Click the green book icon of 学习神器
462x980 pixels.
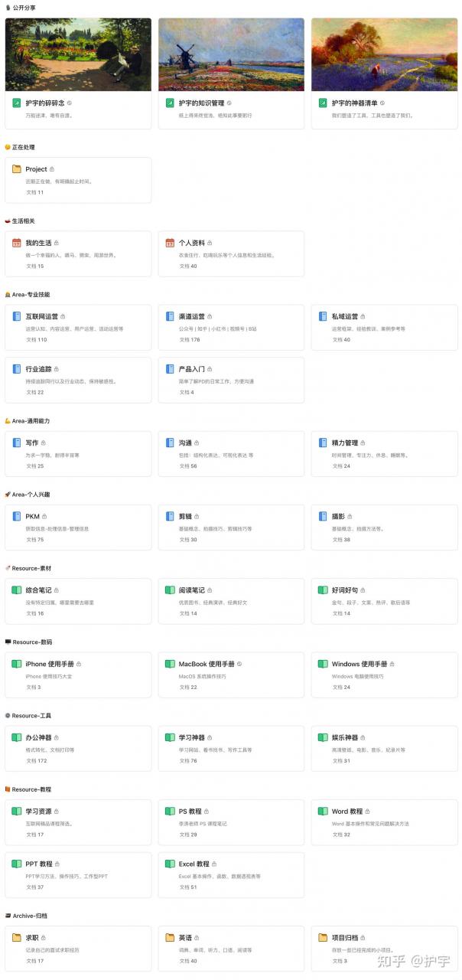pos(170,738)
